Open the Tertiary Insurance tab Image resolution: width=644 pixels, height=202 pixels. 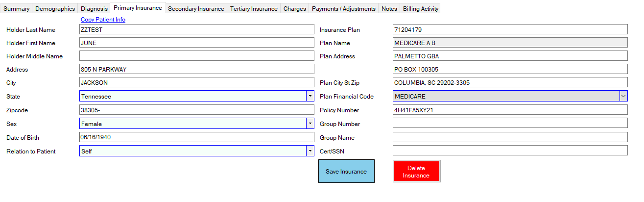(254, 9)
